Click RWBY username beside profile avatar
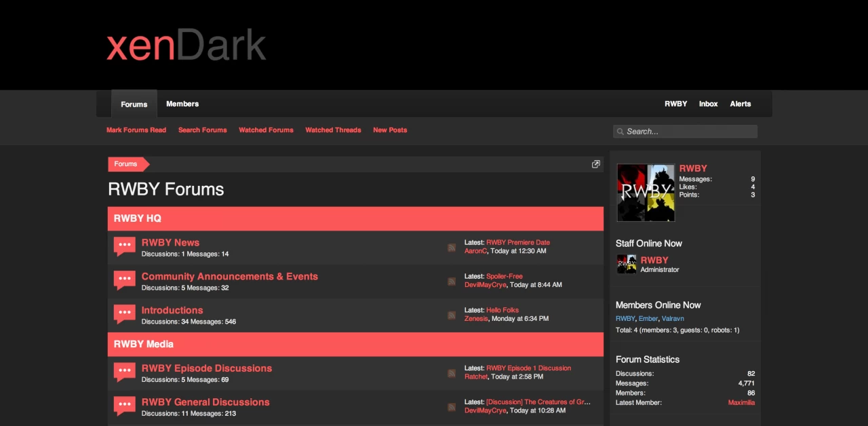868x426 pixels. click(693, 168)
